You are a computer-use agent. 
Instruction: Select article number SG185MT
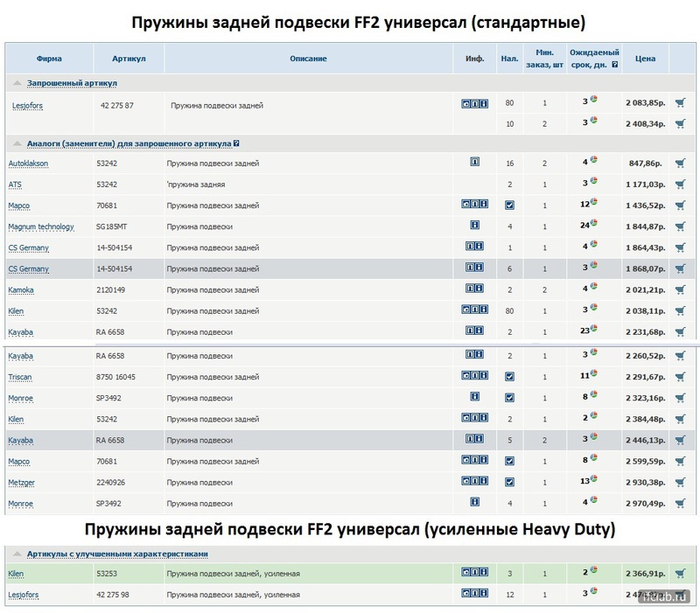[112, 226]
